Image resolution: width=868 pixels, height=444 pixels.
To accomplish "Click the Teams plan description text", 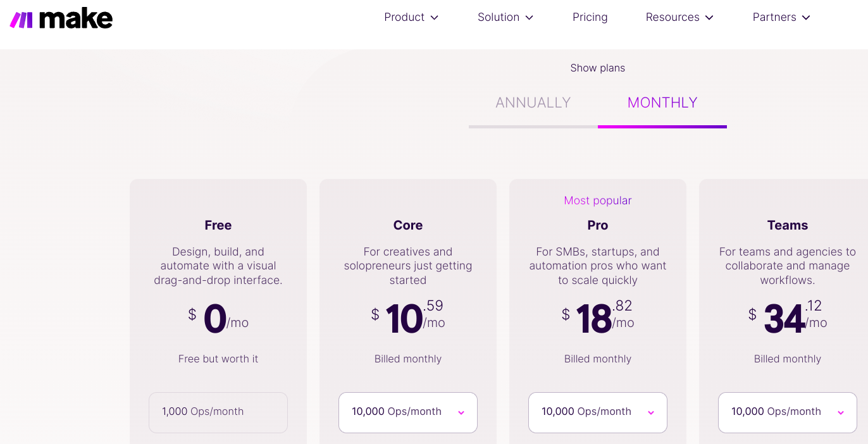I will [x=788, y=266].
